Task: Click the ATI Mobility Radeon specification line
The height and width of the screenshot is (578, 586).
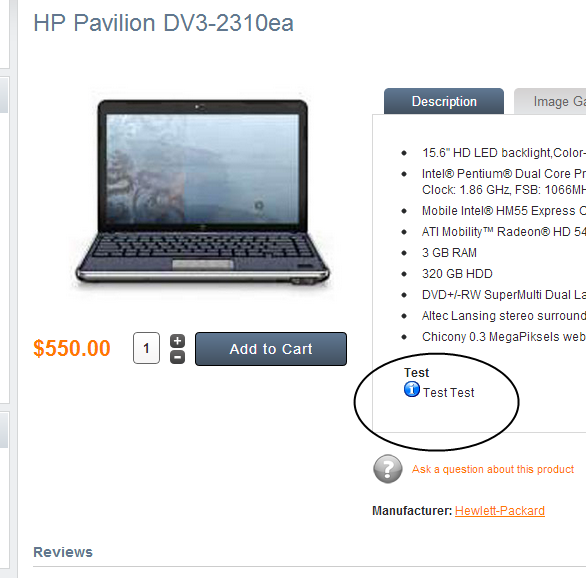Action: tap(504, 232)
